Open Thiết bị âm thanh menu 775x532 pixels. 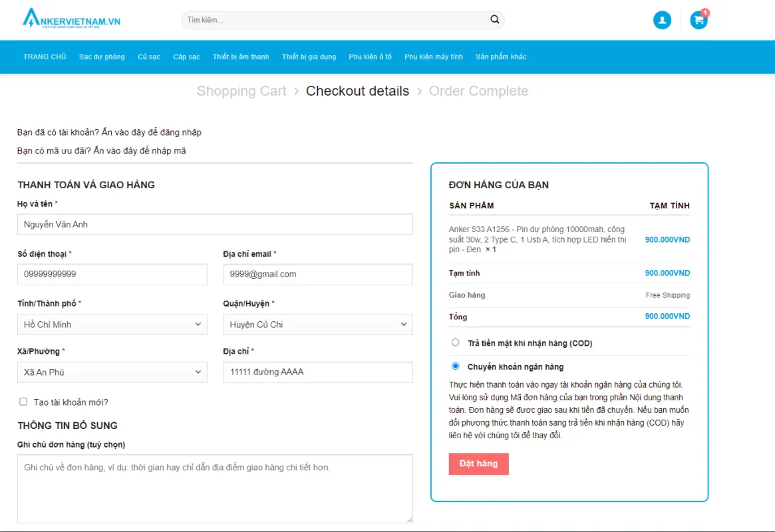pos(241,57)
